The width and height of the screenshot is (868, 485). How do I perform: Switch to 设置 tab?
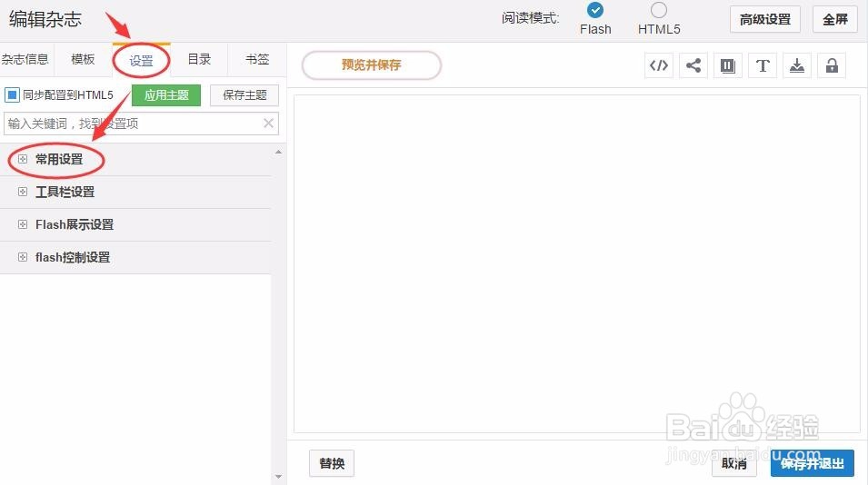141,60
